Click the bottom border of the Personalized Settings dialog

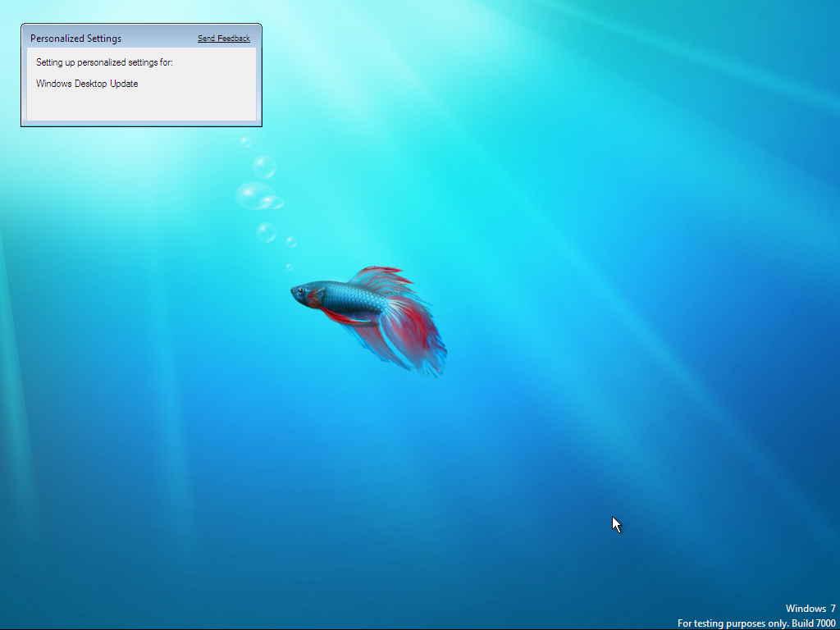pos(141,125)
